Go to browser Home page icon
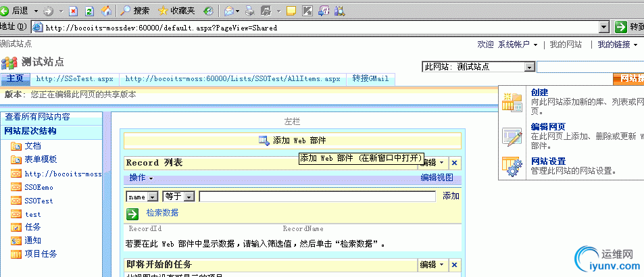This screenshot has height=277, width=644. point(106,11)
